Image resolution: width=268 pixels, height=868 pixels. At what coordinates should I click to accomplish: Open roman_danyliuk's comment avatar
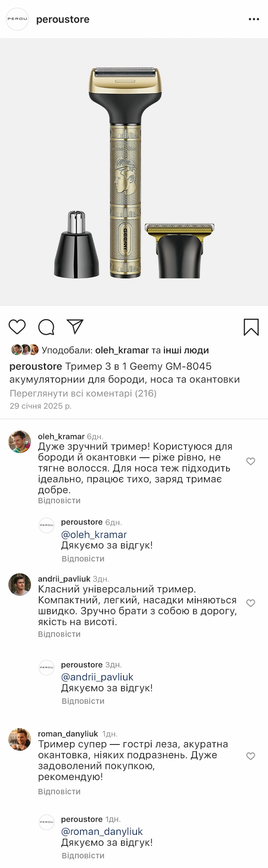(x=20, y=739)
